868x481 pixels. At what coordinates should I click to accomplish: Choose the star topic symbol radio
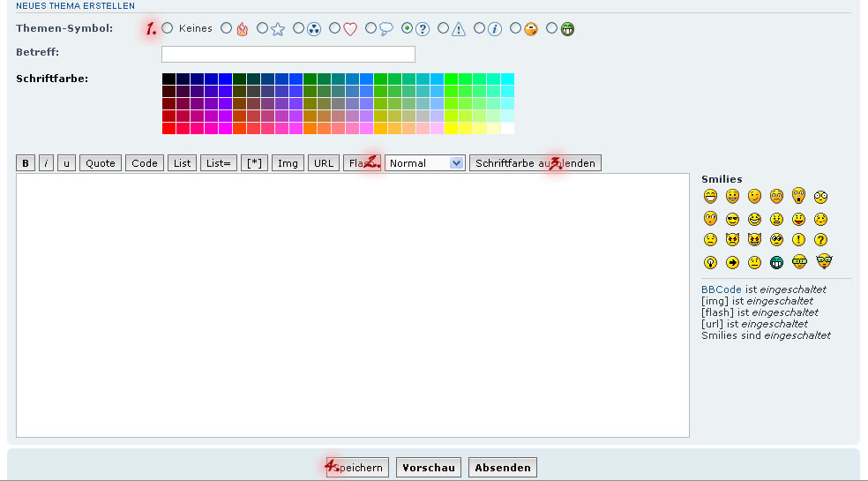point(263,28)
